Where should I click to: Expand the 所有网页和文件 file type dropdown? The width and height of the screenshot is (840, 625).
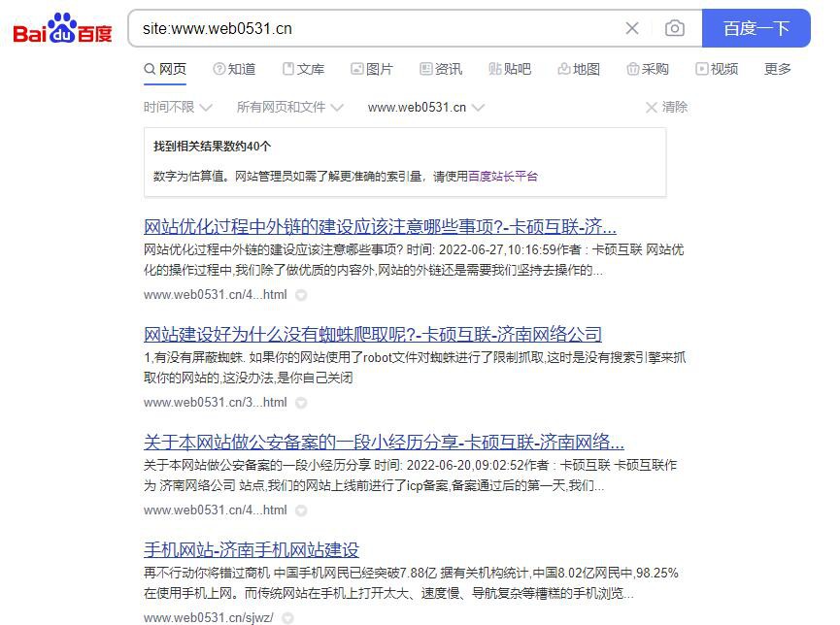point(289,107)
